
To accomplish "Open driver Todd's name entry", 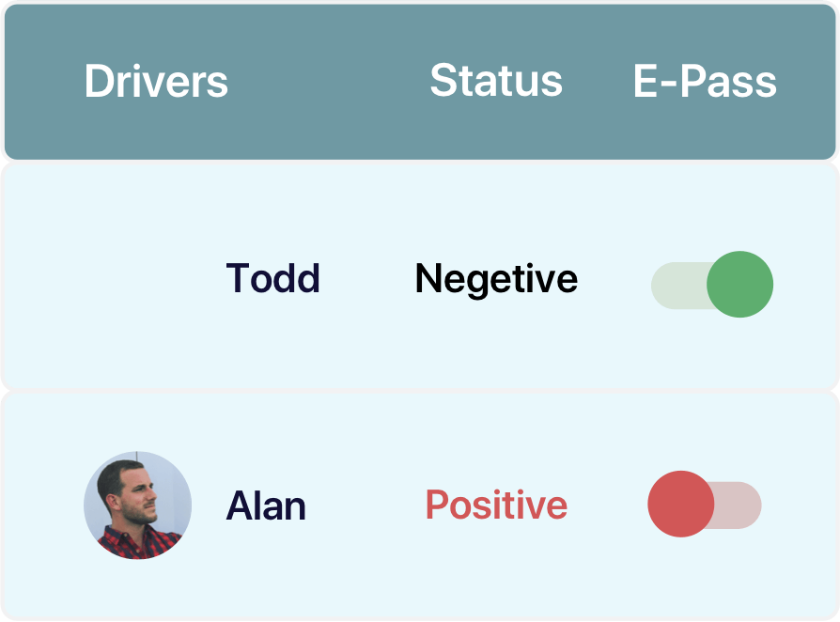I will [273, 279].
